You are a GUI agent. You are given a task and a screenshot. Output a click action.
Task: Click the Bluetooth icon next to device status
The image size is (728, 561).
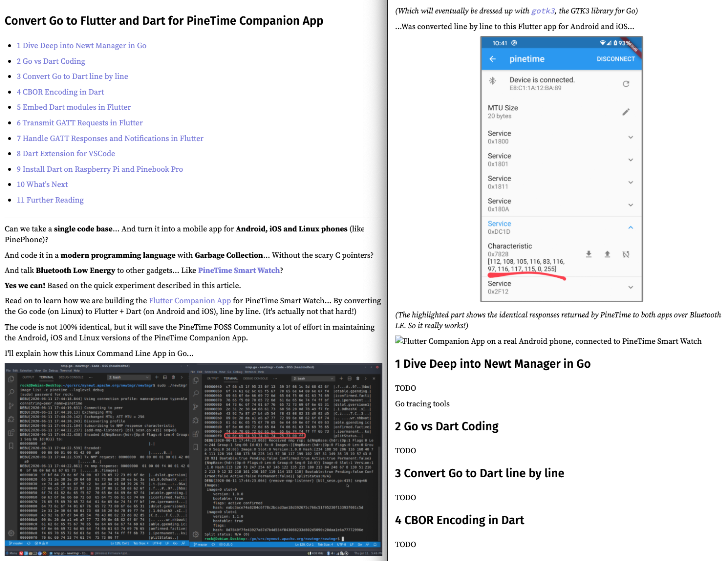point(492,81)
